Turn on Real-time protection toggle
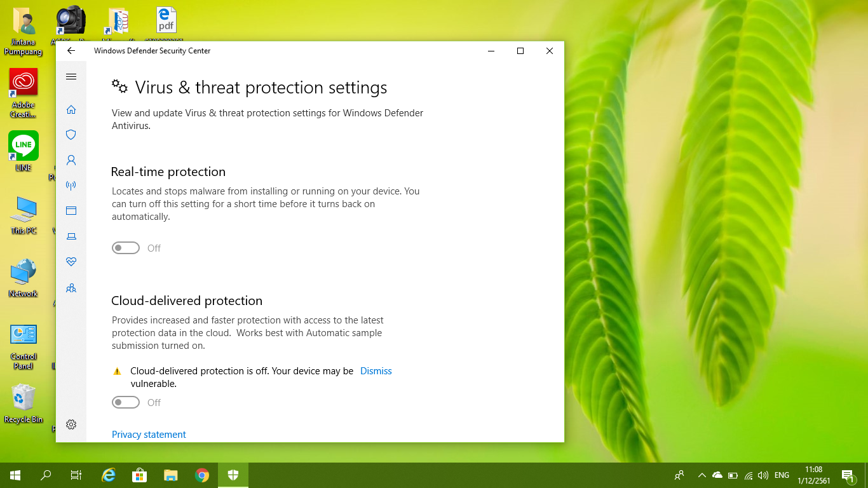Viewport: 868px width, 488px height. coord(126,248)
